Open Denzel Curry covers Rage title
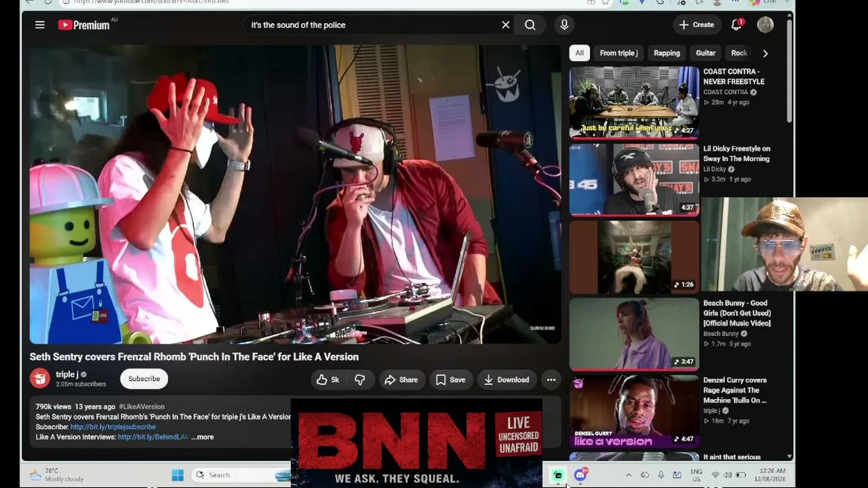The width and height of the screenshot is (868, 488). (x=735, y=390)
